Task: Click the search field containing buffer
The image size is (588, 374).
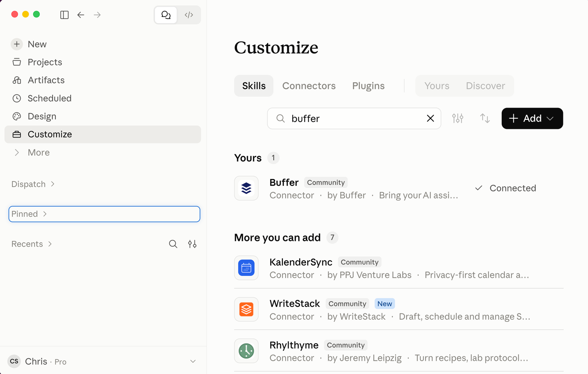Action: pos(354,118)
